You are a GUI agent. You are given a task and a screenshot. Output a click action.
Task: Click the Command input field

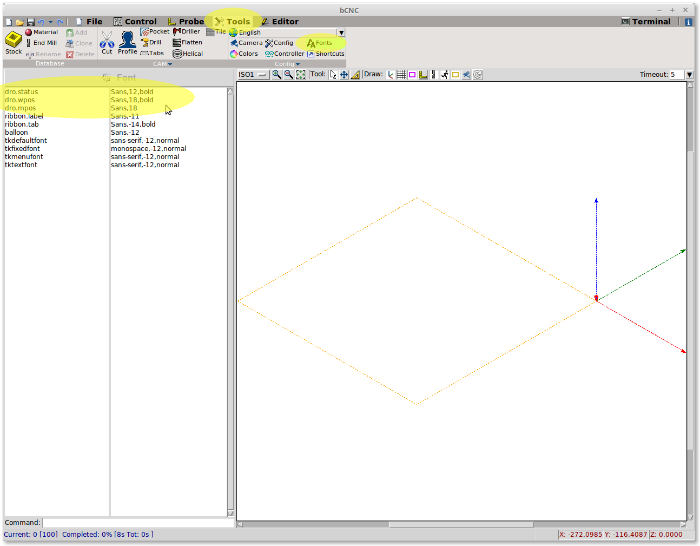138,522
